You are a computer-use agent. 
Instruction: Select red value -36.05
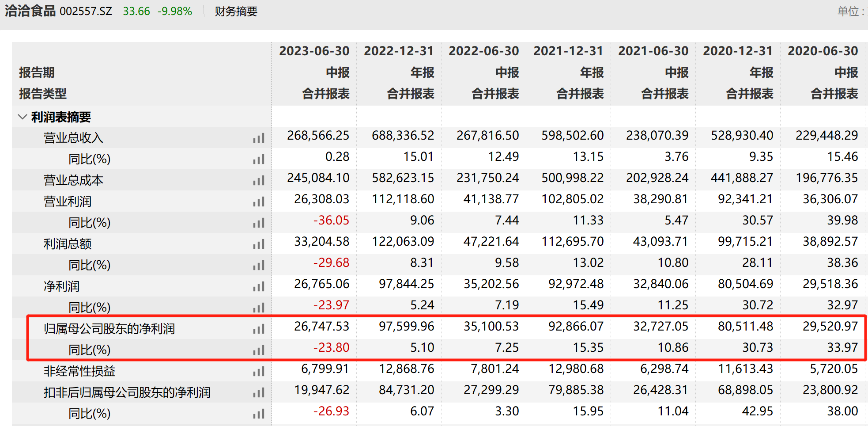coord(331,221)
